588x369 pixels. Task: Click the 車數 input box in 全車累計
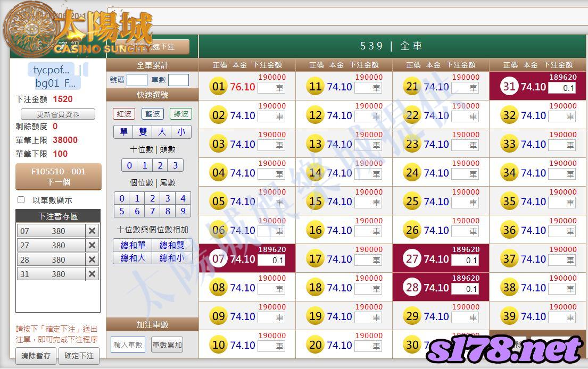[178, 80]
